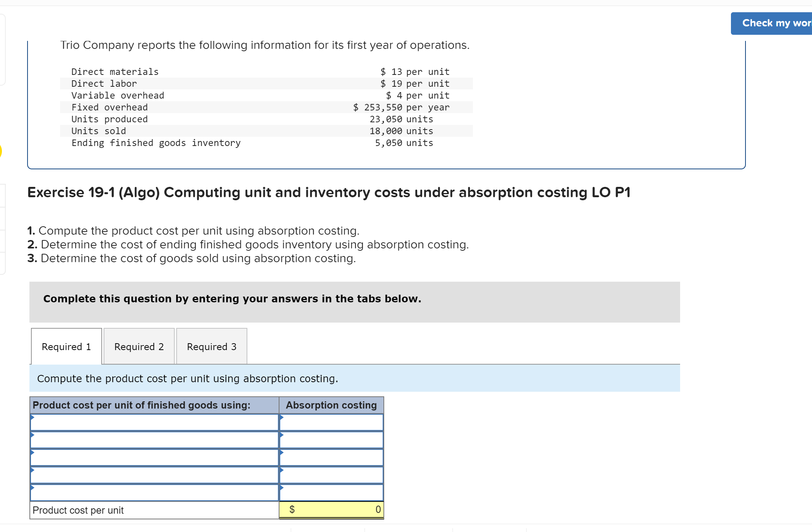Click the third Absorption costing input cell
The width and height of the screenshot is (812, 532).
coord(331,457)
